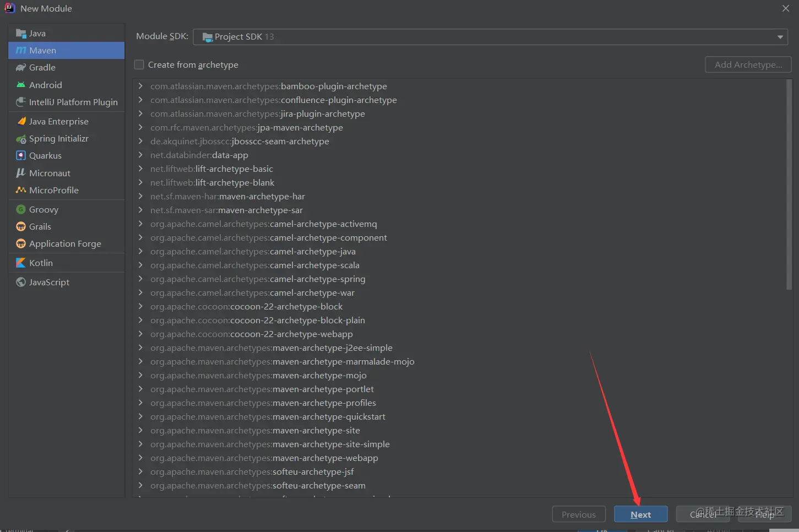The image size is (799, 532).
Task: Select maven-archetype-har archetype row
Action: click(460, 196)
